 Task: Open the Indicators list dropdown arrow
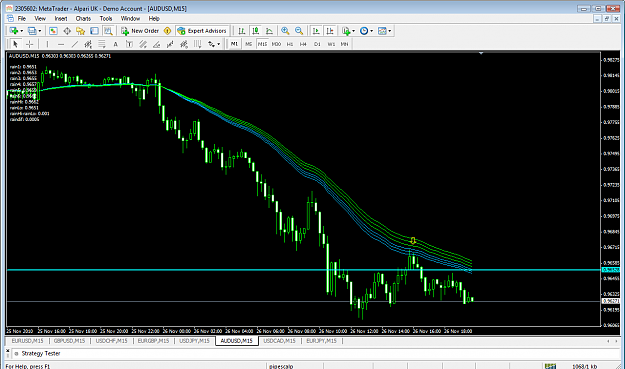(353, 31)
